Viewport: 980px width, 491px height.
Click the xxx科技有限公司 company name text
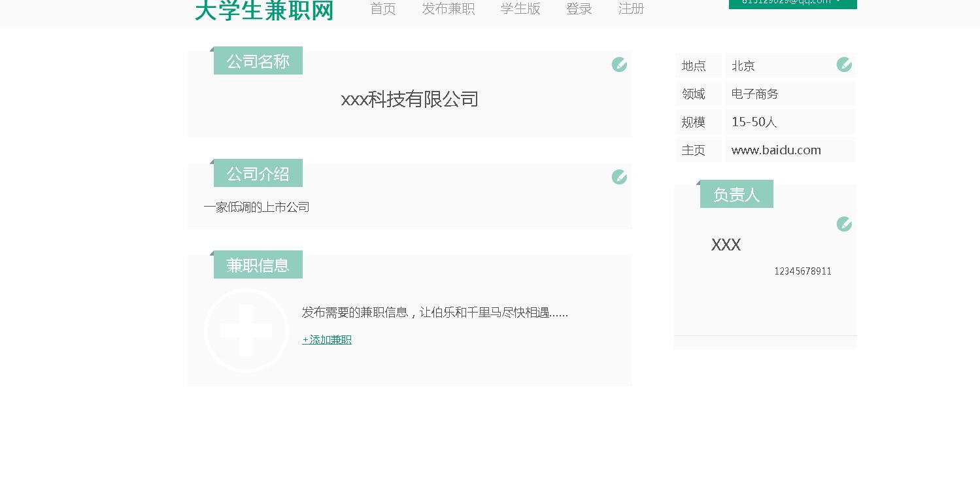click(x=410, y=99)
